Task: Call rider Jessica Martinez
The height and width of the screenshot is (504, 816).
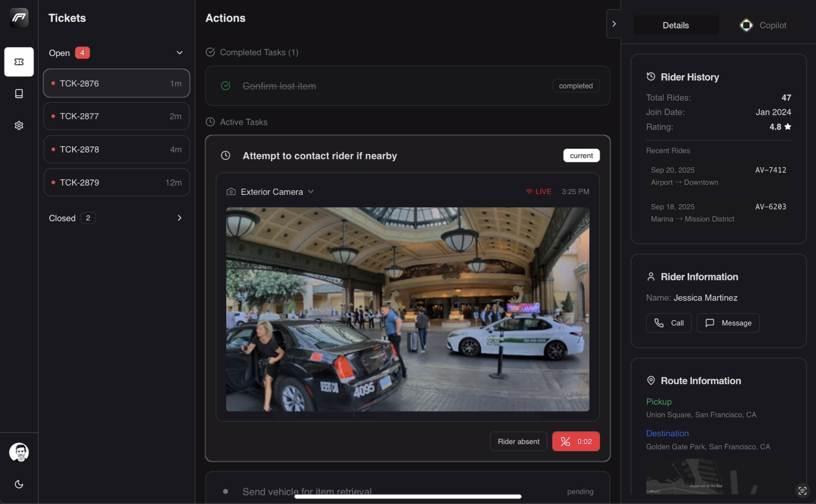Action: tap(669, 323)
